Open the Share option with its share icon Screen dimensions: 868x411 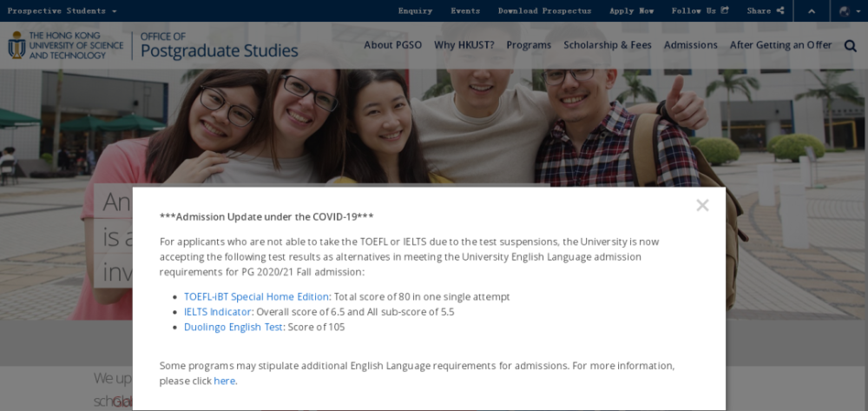coord(766,10)
